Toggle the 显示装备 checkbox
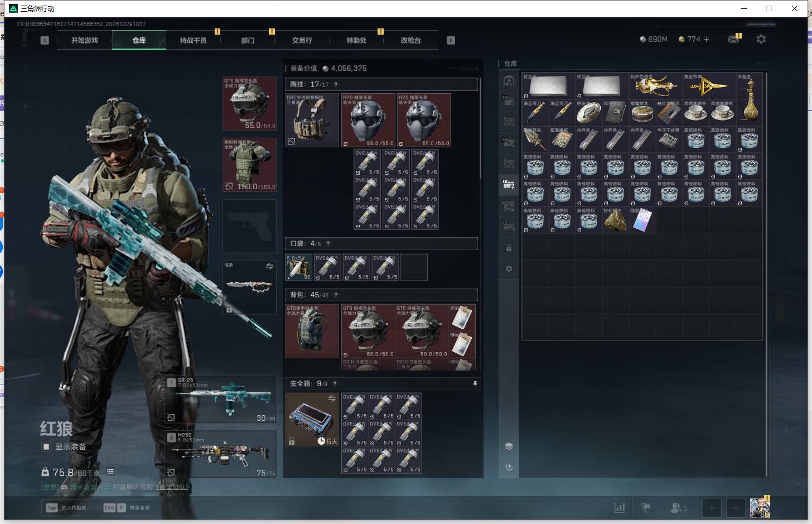The image size is (812, 524). pos(46,446)
